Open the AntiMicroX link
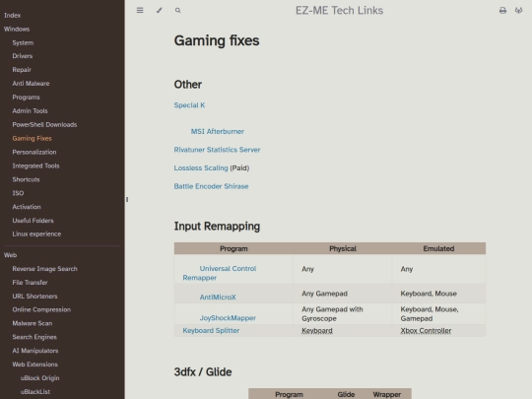Viewport: 532px width, 399px height. click(218, 298)
